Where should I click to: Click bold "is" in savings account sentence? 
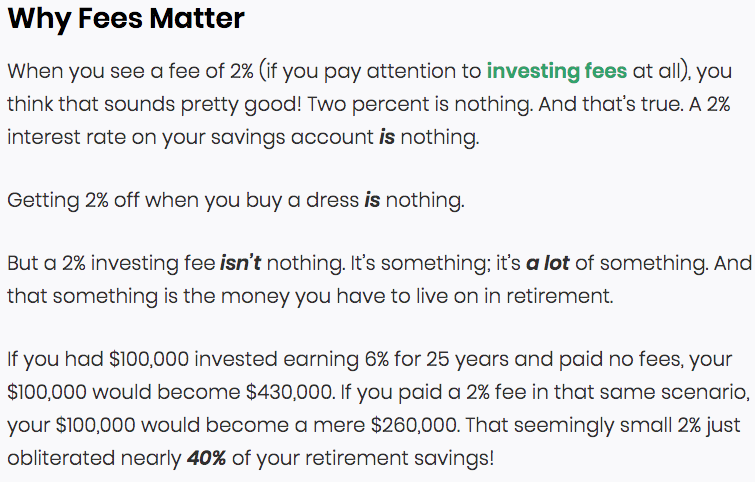tap(387, 137)
